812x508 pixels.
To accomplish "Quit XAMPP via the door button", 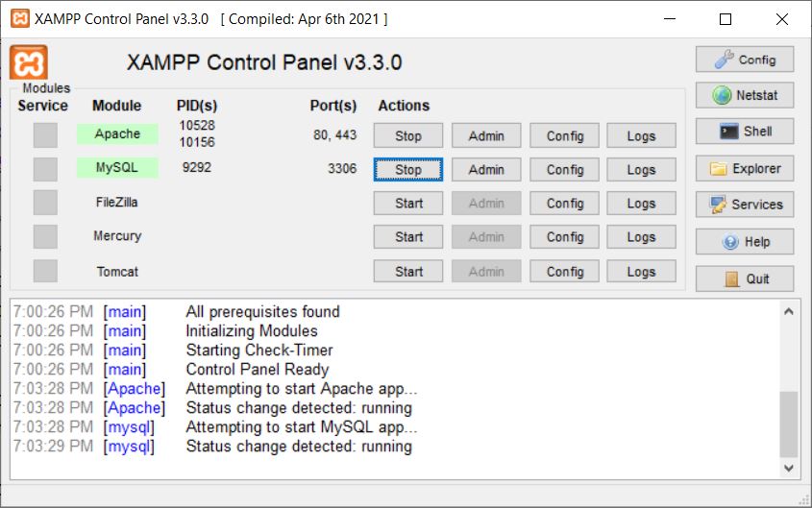I will 744,278.
